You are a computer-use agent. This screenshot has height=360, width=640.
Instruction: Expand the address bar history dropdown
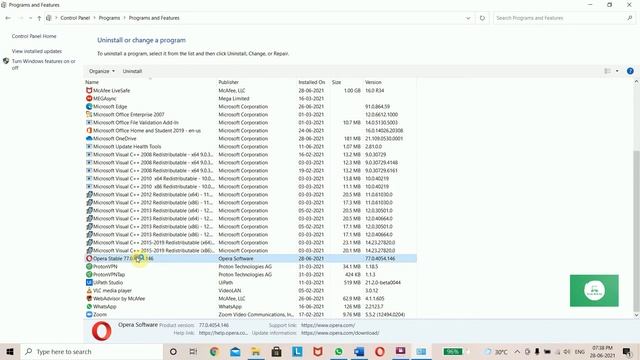click(x=468, y=18)
